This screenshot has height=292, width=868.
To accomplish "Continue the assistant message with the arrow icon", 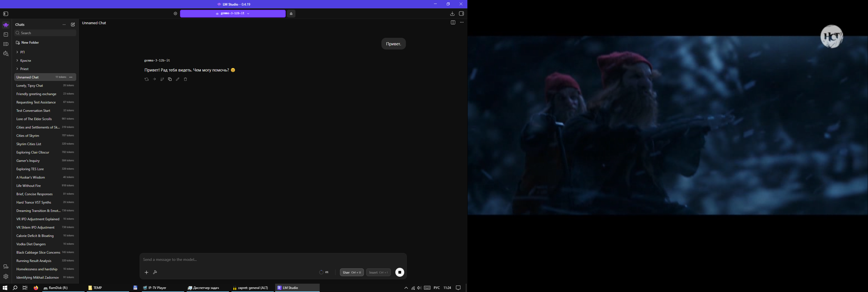I will [x=154, y=80].
